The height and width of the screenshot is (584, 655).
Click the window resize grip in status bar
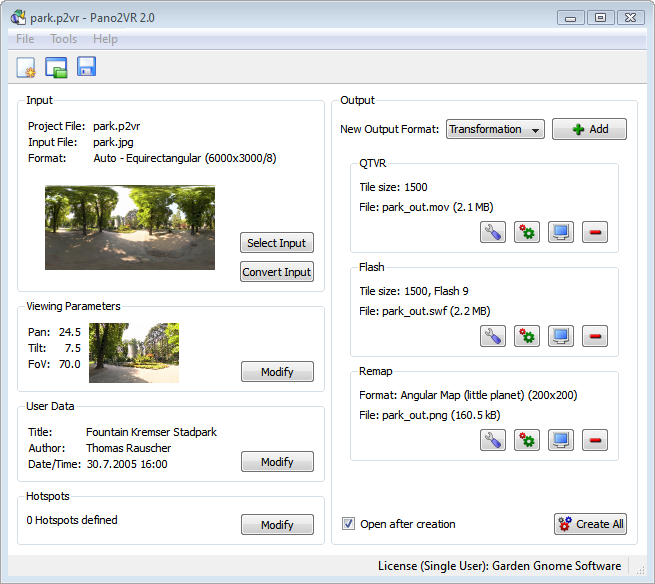tap(640, 570)
